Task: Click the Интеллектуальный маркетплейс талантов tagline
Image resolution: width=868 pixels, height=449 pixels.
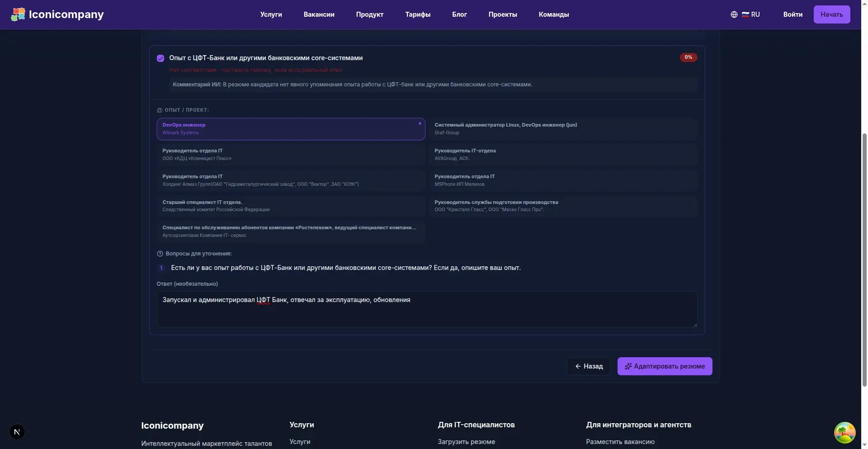Action: [x=207, y=444]
